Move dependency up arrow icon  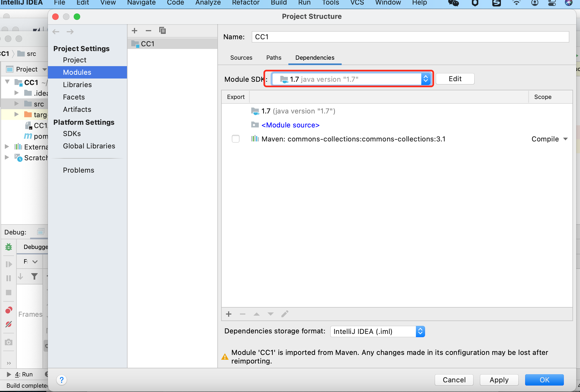tap(257, 314)
